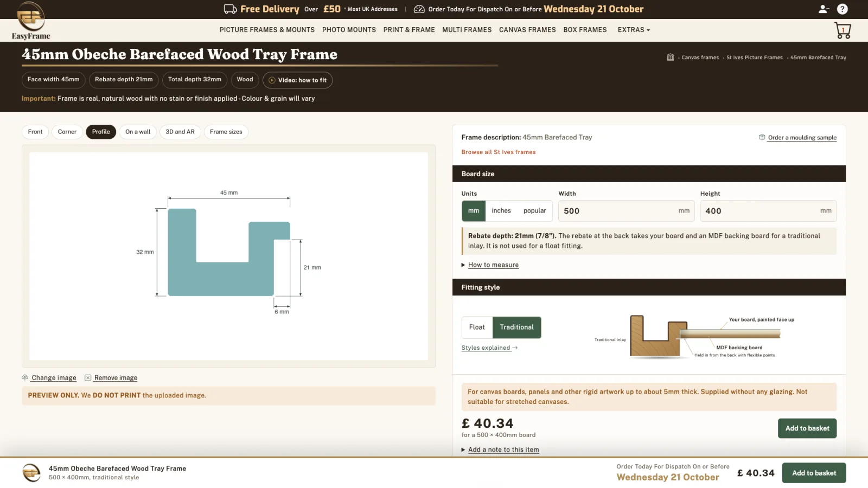Click Add to basket in the sticky footer
The height and width of the screenshot is (488, 868).
814,473
